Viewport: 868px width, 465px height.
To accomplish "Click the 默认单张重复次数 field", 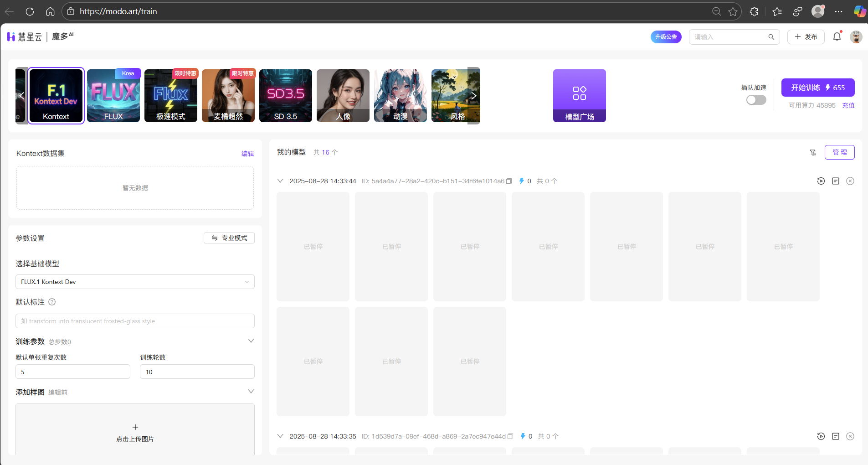I will point(73,372).
